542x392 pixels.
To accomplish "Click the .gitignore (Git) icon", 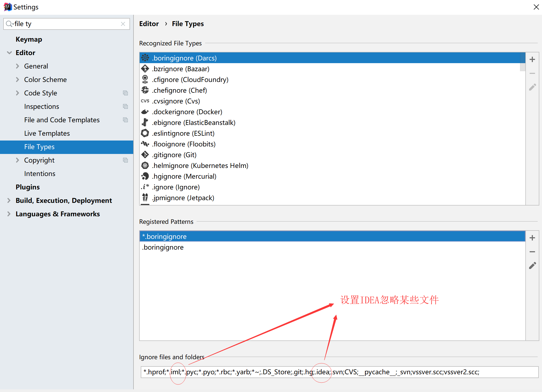I will (x=146, y=155).
